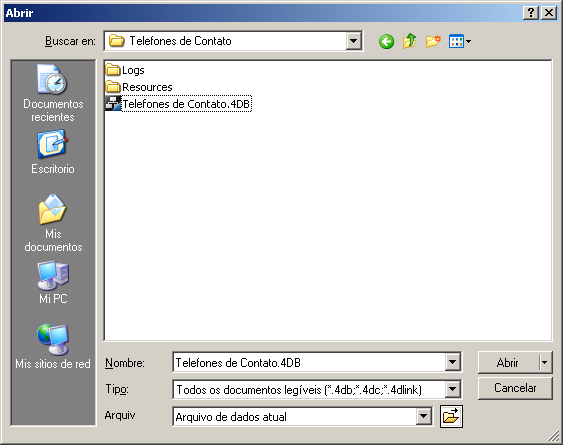Open Mi PC location
The width and height of the screenshot is (563, 445).
coord(53,283)
